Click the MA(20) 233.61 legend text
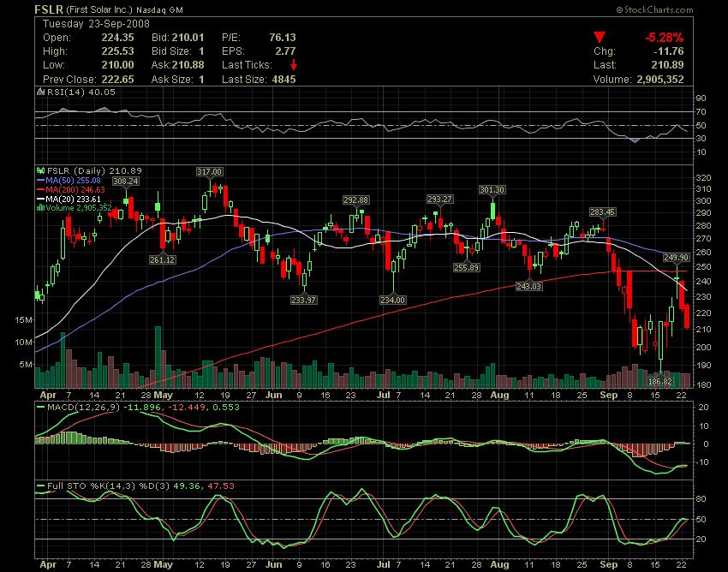 tap(73, 199)
